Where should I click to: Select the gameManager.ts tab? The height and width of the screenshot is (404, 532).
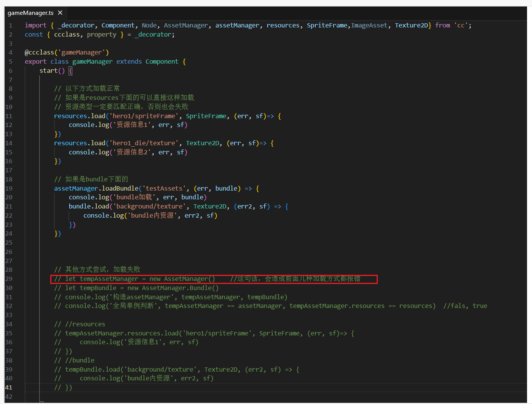click(x=35, y=13)
